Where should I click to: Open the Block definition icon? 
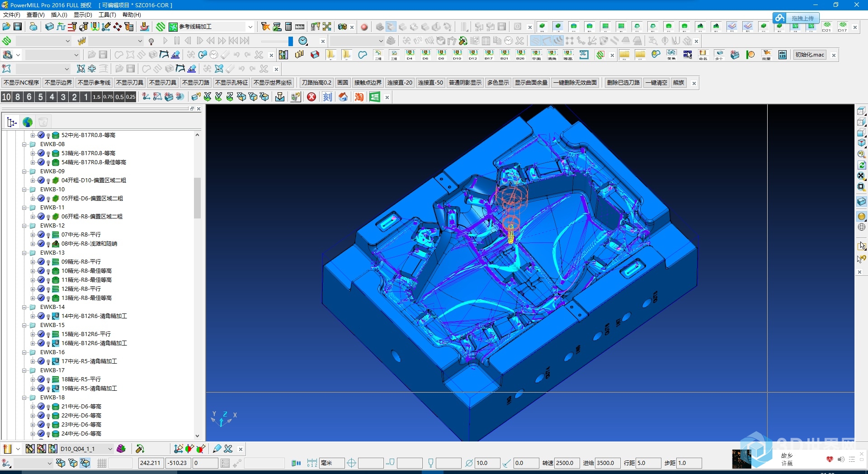tap(49, 27)
